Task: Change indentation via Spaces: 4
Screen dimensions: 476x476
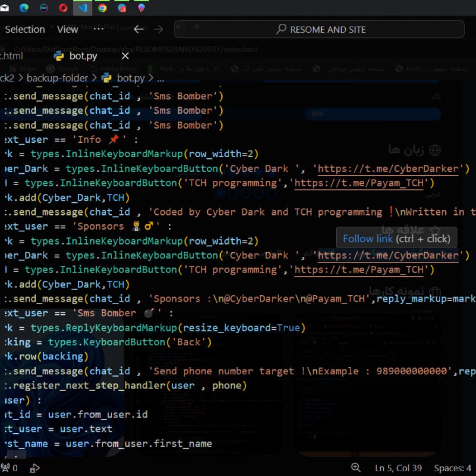Action: [452, 468]
